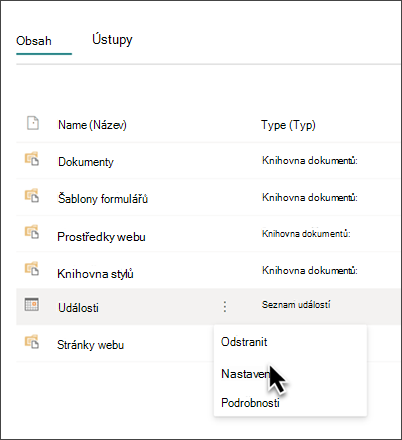The height and width of the screenshot is (440, 402).
Task: Click the file type column header icon
Action: coord(33,123)
